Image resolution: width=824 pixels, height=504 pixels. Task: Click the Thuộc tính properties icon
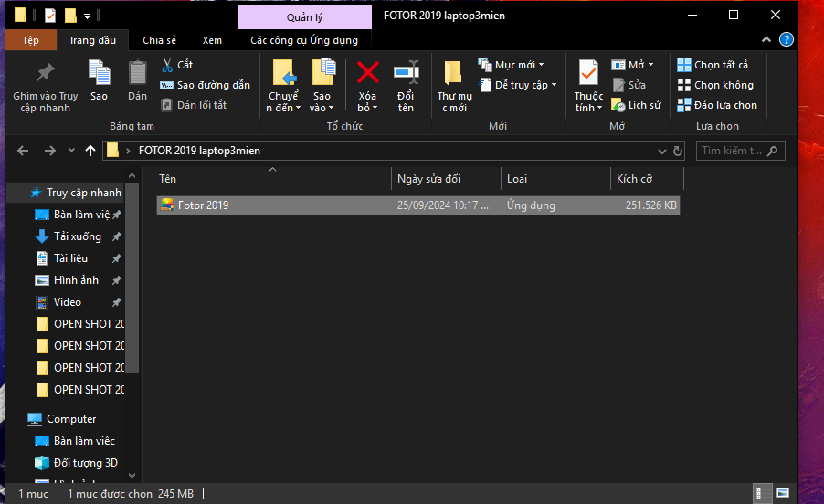pyautogui.click(x=588, y=72)
